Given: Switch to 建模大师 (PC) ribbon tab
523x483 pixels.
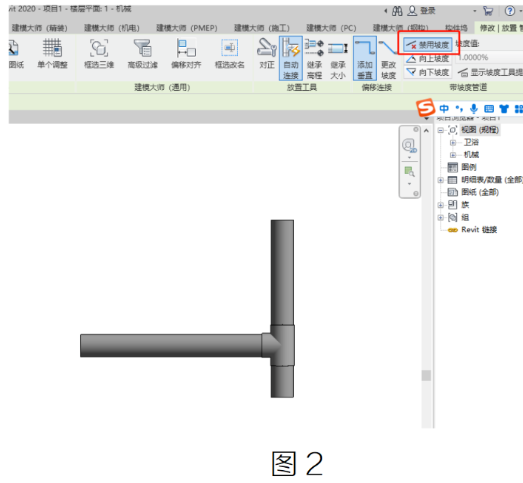Looking at the screenshot, I should [x=331, y=28].
